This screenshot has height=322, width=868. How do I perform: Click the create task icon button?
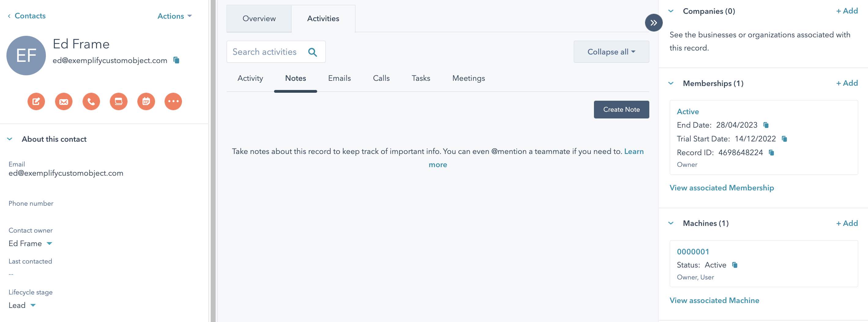point(119,102)
